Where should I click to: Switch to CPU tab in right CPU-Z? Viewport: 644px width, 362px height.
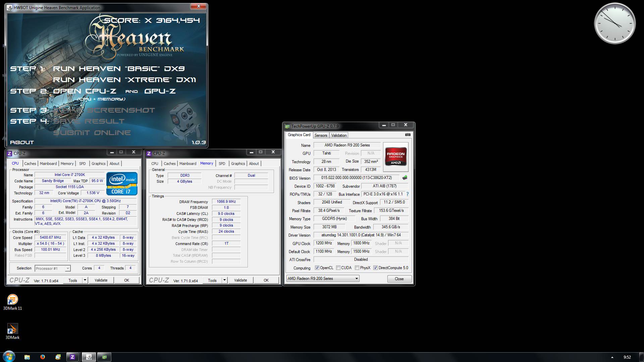pos(155,164)
